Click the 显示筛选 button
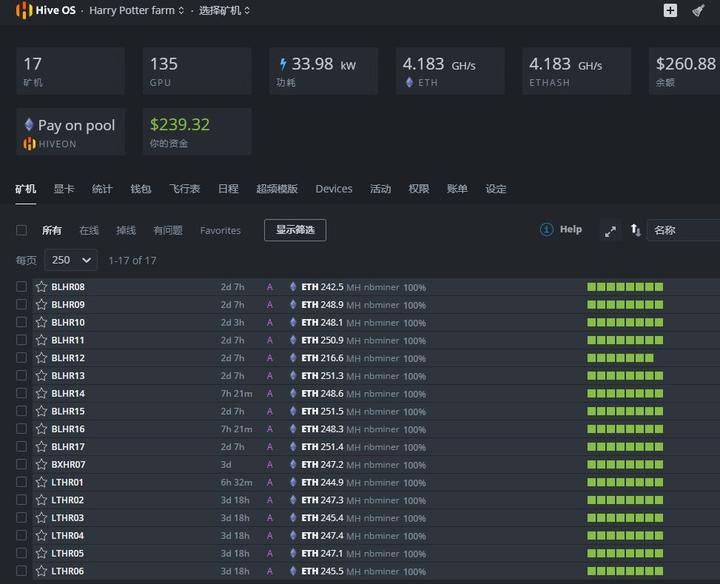This screenshot has height=584, width=720. (295, 230)
